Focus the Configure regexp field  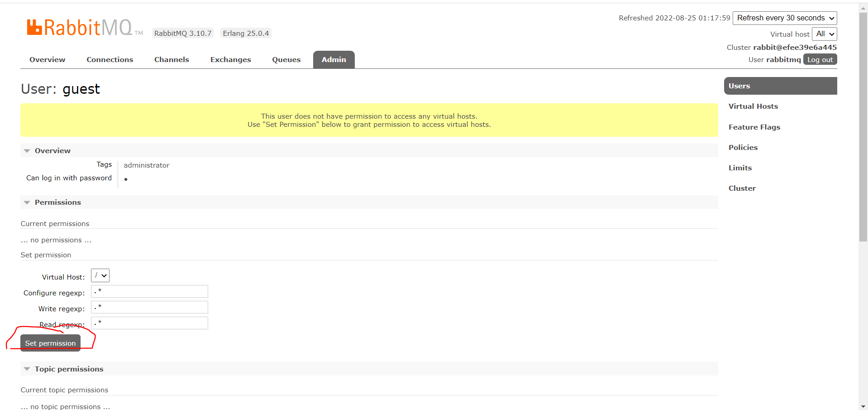point(149,291)
